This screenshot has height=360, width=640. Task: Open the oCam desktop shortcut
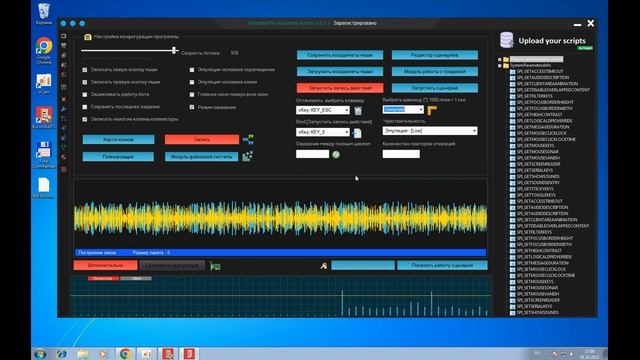click(x=44, y=84)
